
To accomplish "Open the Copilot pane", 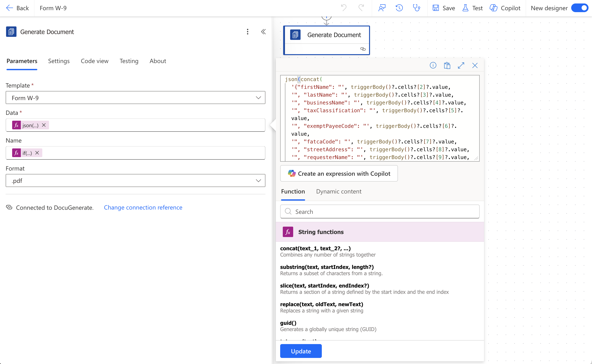I will pos(505,8).
